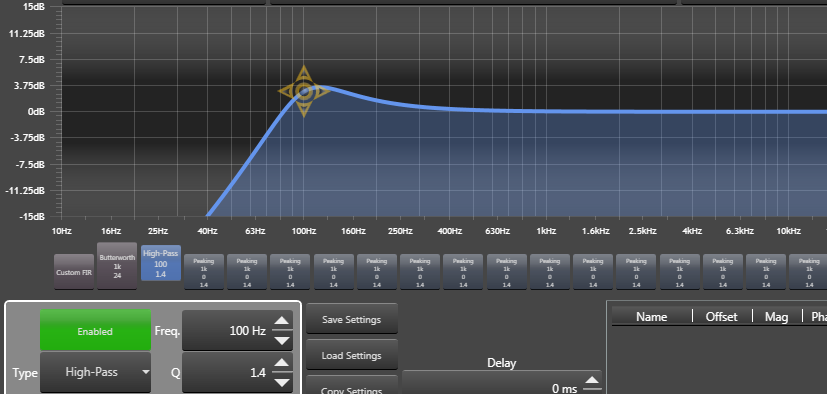The width and height of the screenshot is (827, 394).
Task: Click the 10kHz axis label
Action: 788,231
